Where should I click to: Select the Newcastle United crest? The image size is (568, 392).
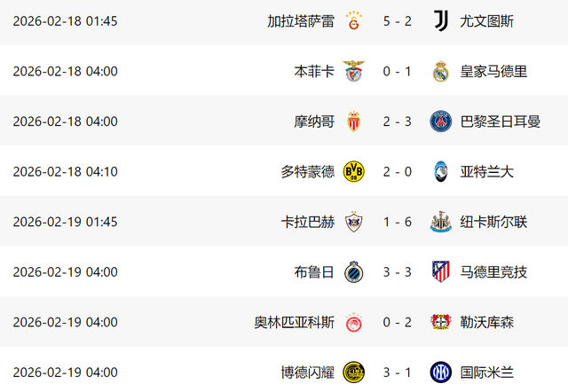(440, 223)
